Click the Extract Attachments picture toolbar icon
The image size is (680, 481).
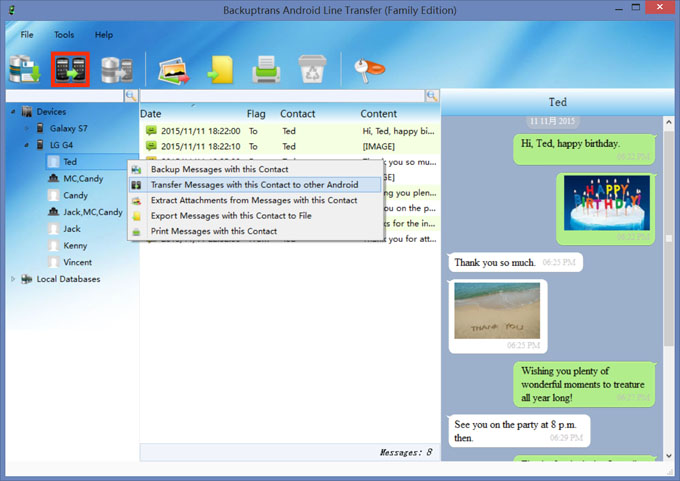pyautogui.click(x=174, y=70)
